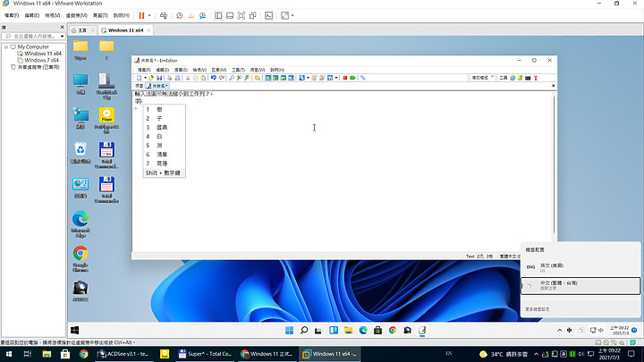Send Ctrl+Alt+Del to the virtual machine
The width and height of the screenshot is (644, 362).
[x=164, y=15]
